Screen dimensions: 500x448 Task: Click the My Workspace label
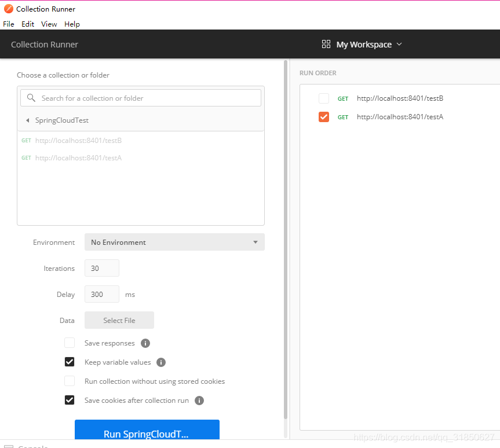click(364, 45)
